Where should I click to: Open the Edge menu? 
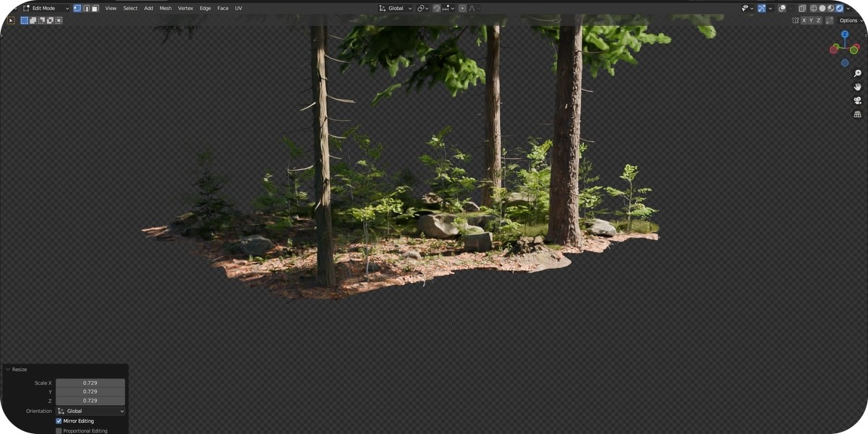coord(205,8)
